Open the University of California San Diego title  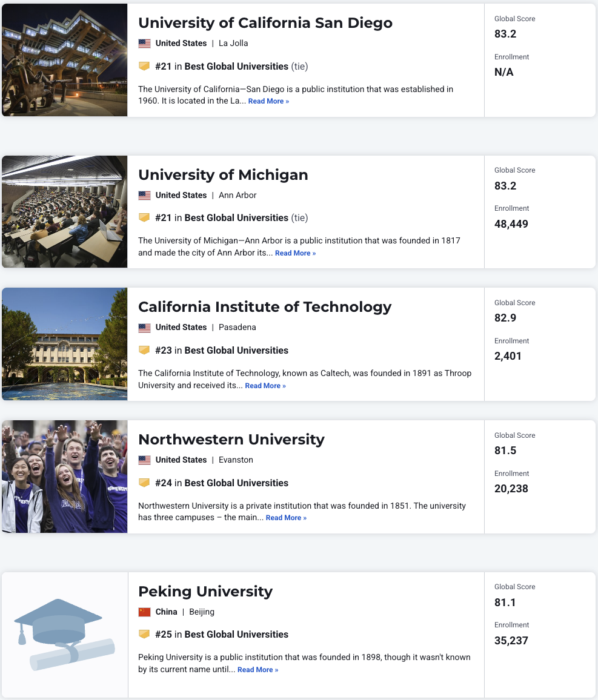coord(265,23)
